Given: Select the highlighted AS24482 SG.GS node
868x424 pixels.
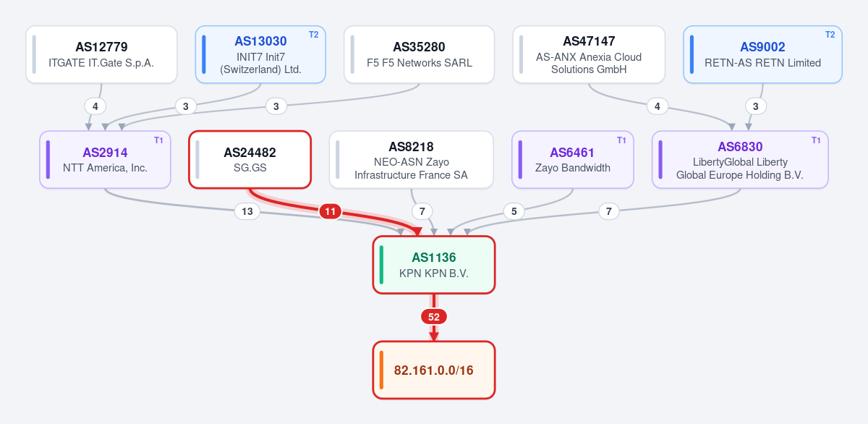Looking at the screenshot, I should 250,160.
